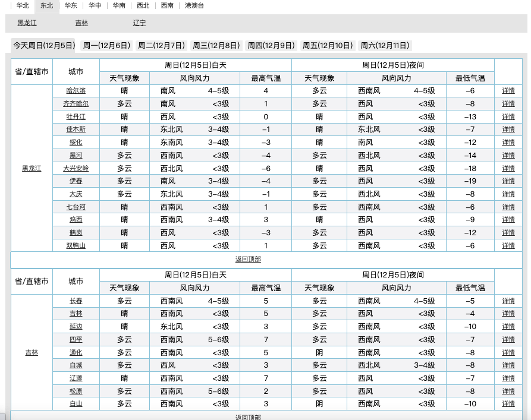Viewport: 531px width, 420px height.
Task: View 详情 for 白山 row
Action: [x=508, y=404]
